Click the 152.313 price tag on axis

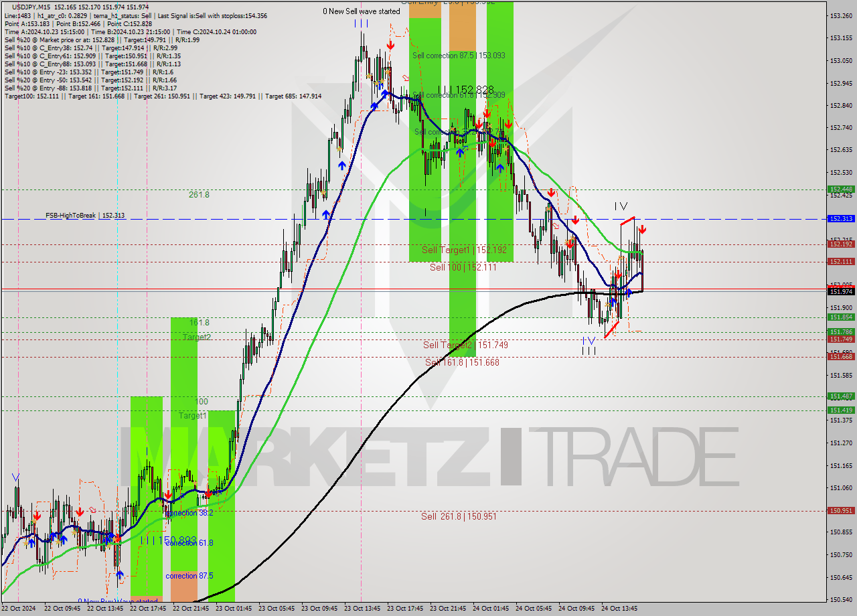click(x=841, y=219)
